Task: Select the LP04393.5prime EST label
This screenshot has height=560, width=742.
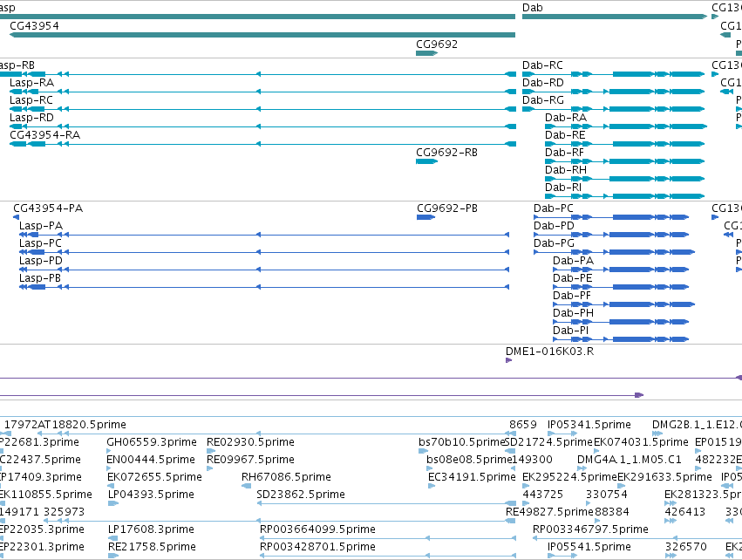Action: pos(151,495)
